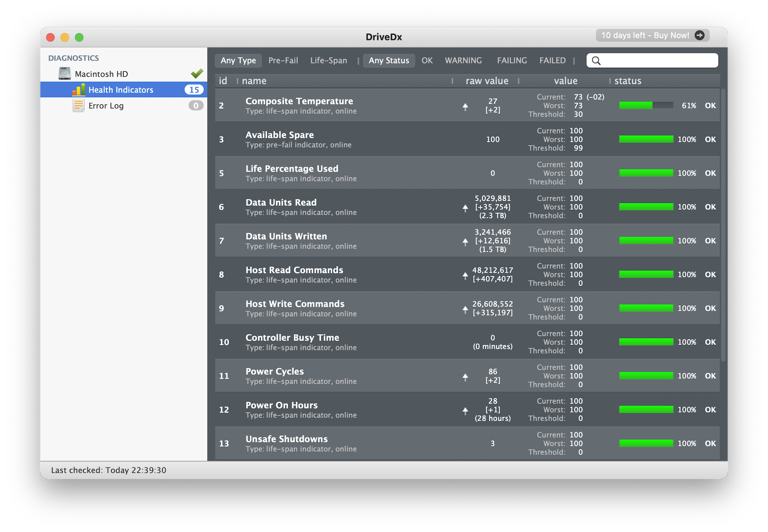
Task: Click the Error Log document icon
Action: [79, 105]
